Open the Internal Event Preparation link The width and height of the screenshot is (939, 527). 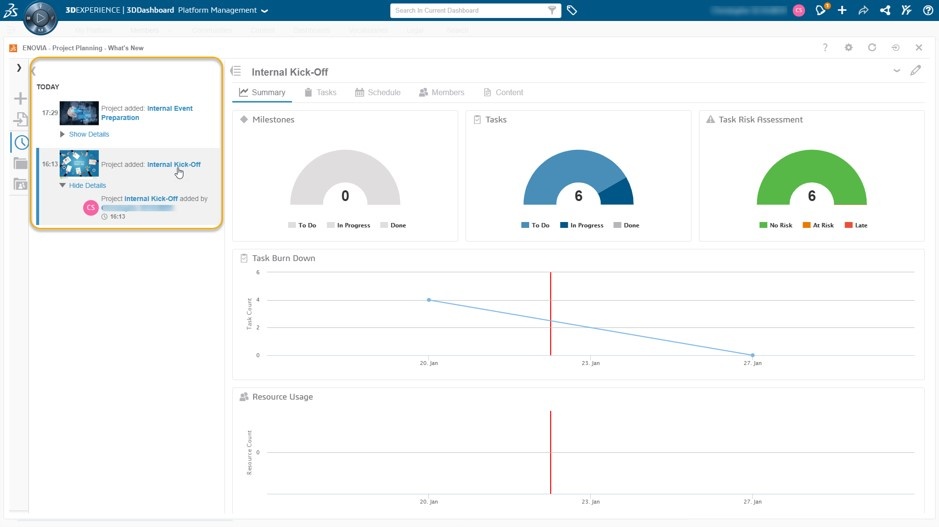pyautogui.click(x=147, y=113)
